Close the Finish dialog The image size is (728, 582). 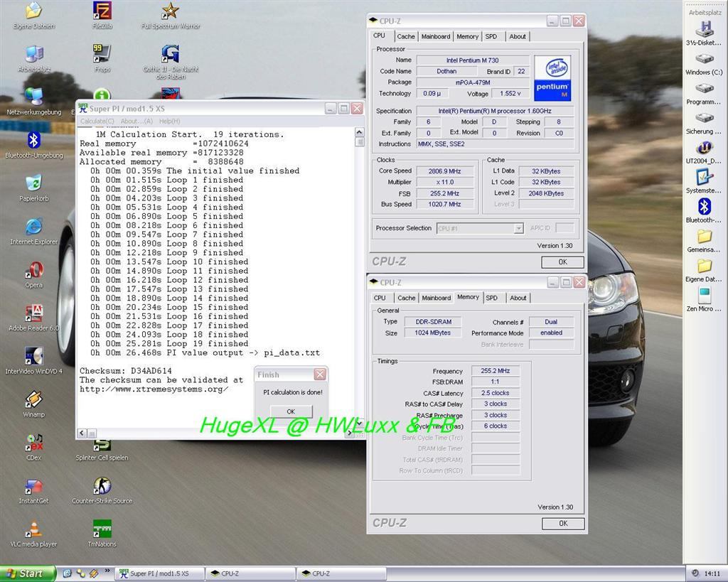321,374
